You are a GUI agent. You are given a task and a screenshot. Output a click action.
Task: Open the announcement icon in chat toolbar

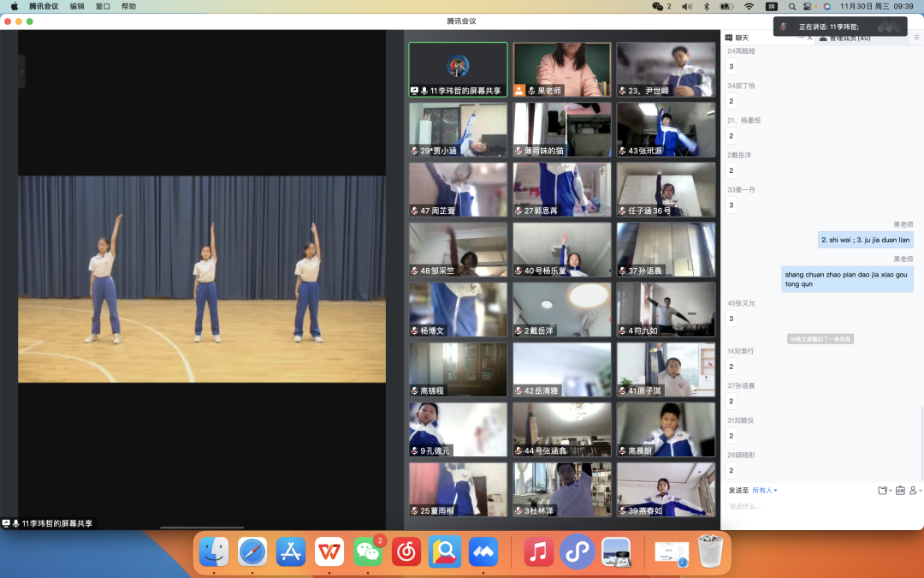[x=900, y=491]
